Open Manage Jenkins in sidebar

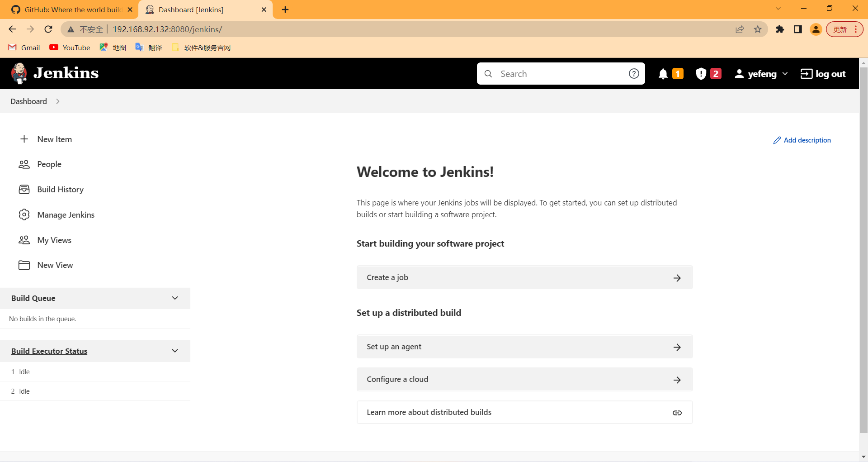coord(66,215)
